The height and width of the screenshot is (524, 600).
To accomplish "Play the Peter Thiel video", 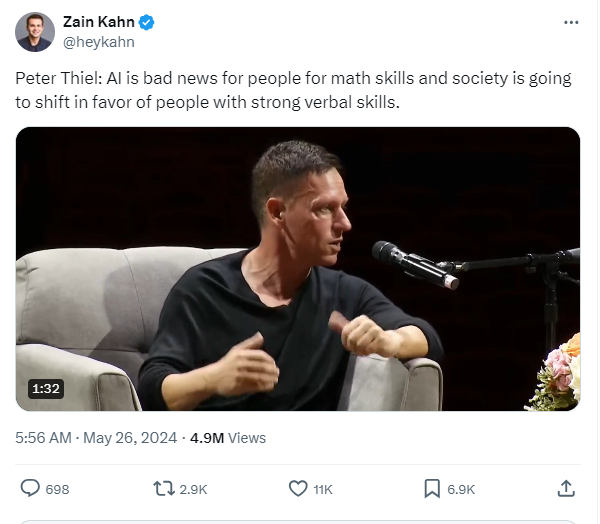I will click(298, 269).
